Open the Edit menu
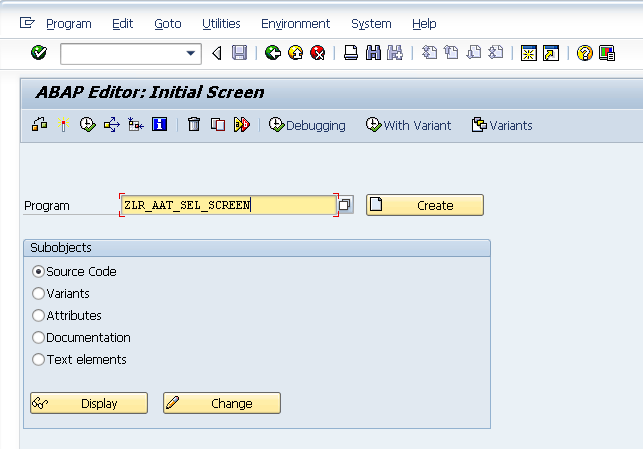Image resolution: width=643 pixels, height=449 pixels. [x=123, y=24]
